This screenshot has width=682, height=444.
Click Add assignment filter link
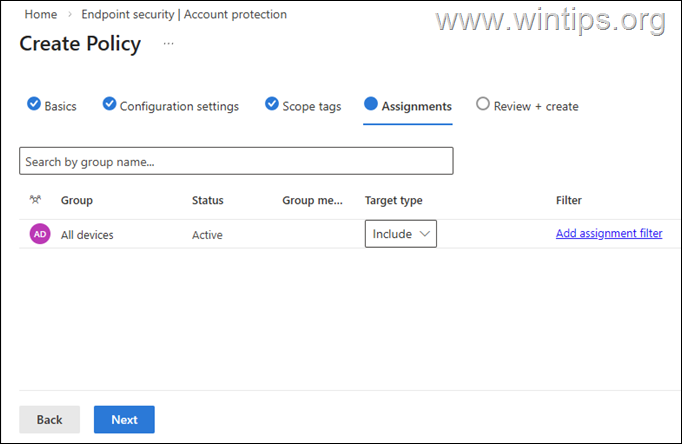pos(609,234)
